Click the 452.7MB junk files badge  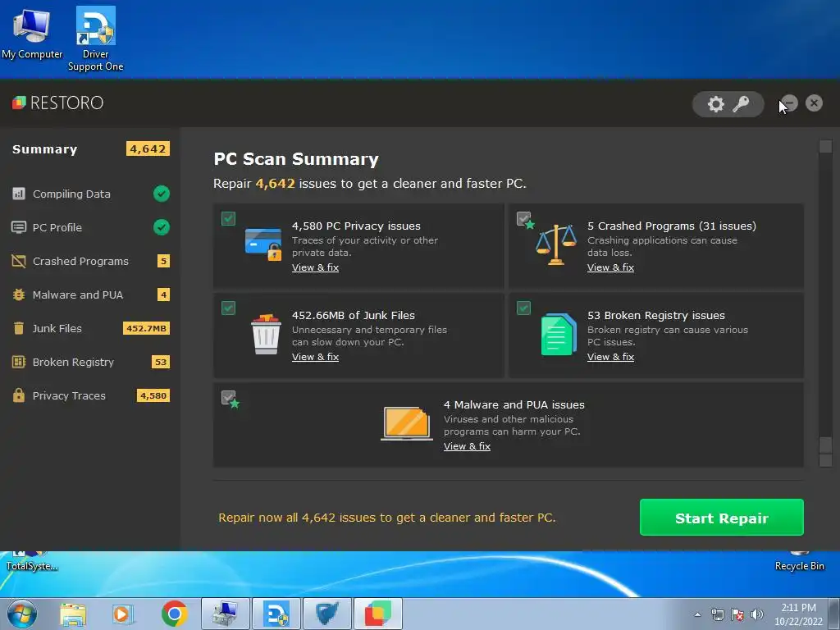pos(146,328)
